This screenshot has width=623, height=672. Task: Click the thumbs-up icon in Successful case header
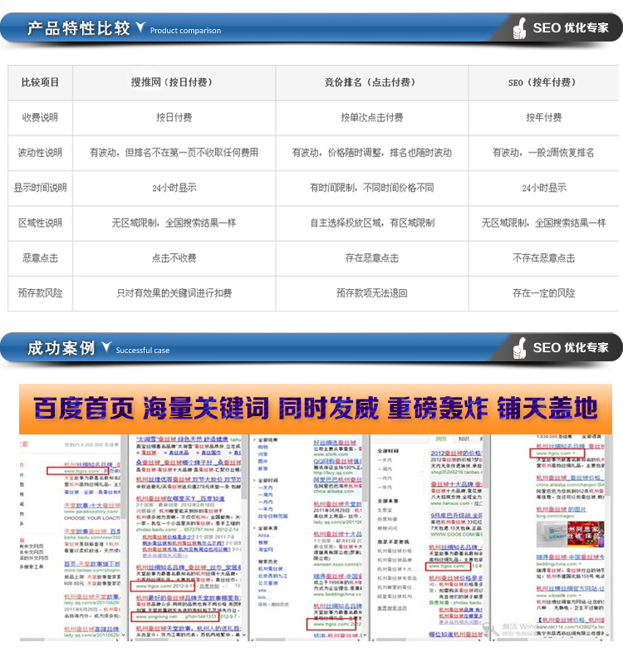[x=519, y=348]
